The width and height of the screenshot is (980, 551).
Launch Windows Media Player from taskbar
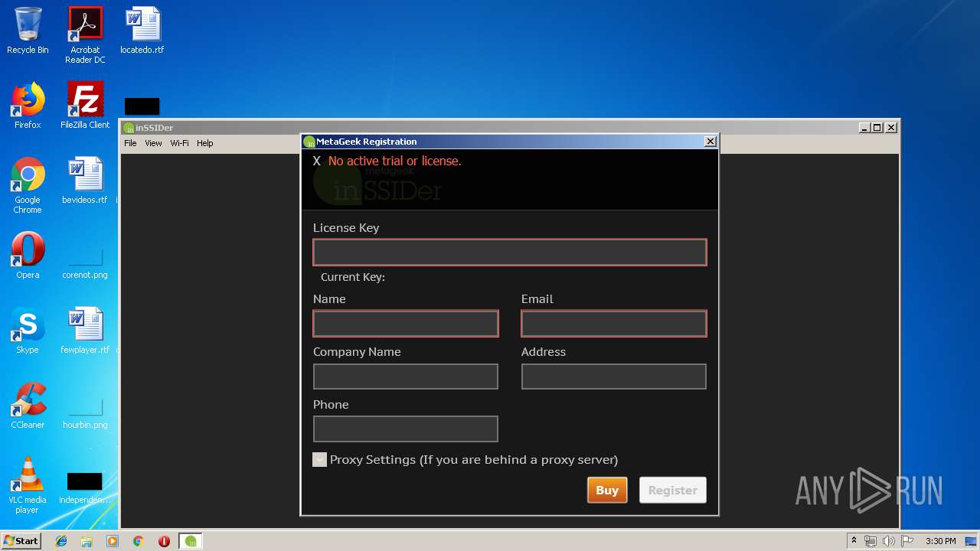tap(113, 541)
